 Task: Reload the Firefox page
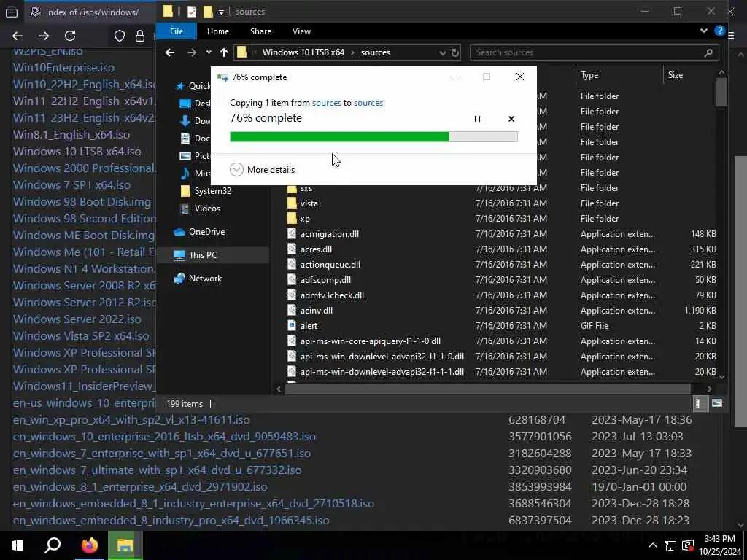pyautogui.click(x=70, y=36)
